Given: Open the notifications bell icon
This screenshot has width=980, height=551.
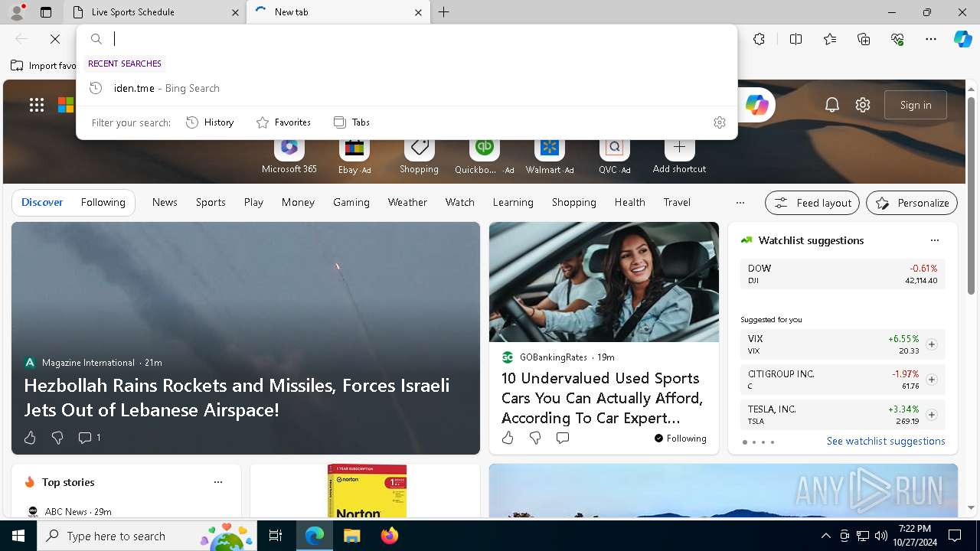Looking at the screenshot, I should (x=832, y=105).
